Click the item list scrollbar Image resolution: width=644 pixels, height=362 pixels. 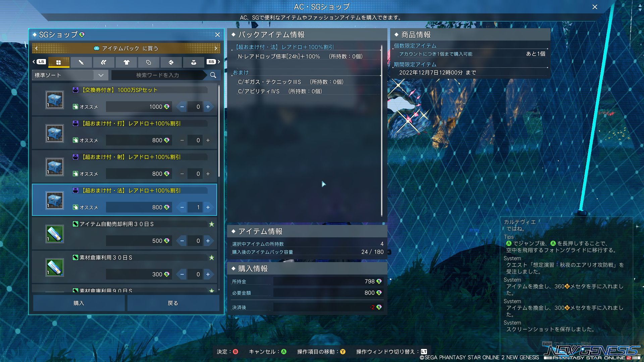[219, 131]
